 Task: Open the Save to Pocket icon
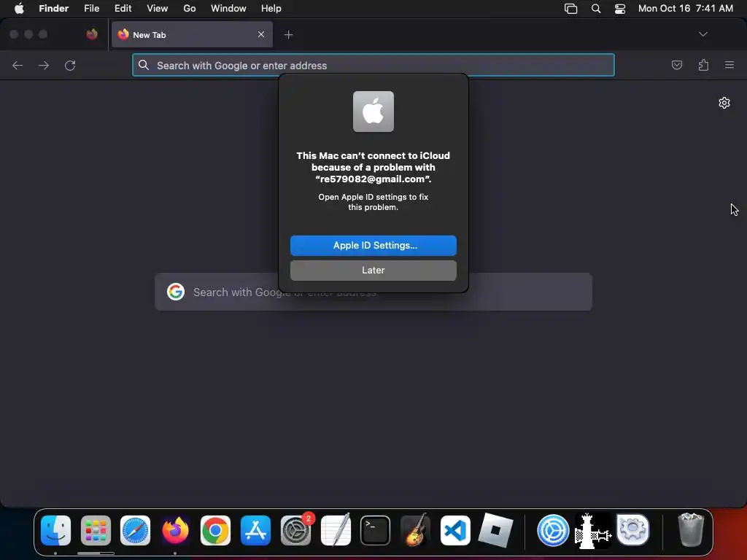[x=676, y=65]
